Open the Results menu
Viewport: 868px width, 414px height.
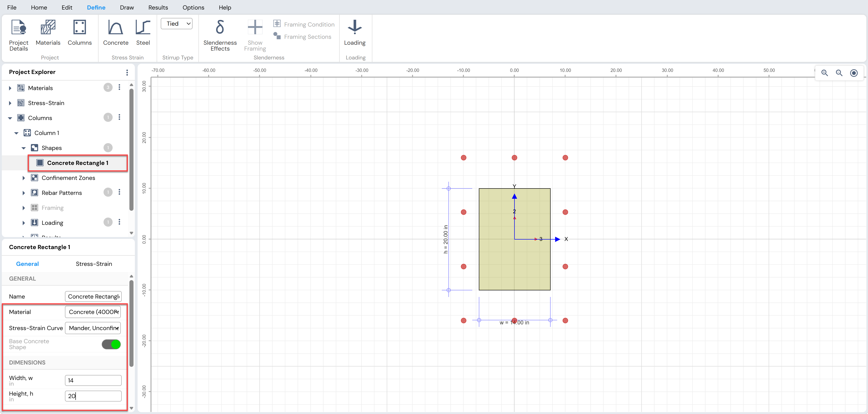click(x=158, y=7)
